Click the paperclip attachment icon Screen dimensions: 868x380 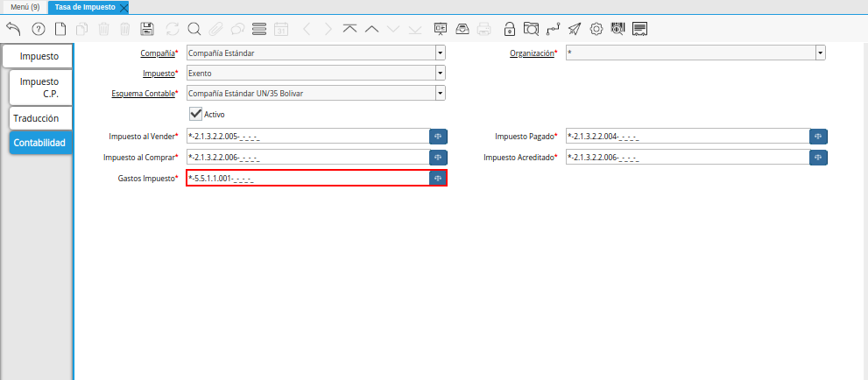(215, 29)
